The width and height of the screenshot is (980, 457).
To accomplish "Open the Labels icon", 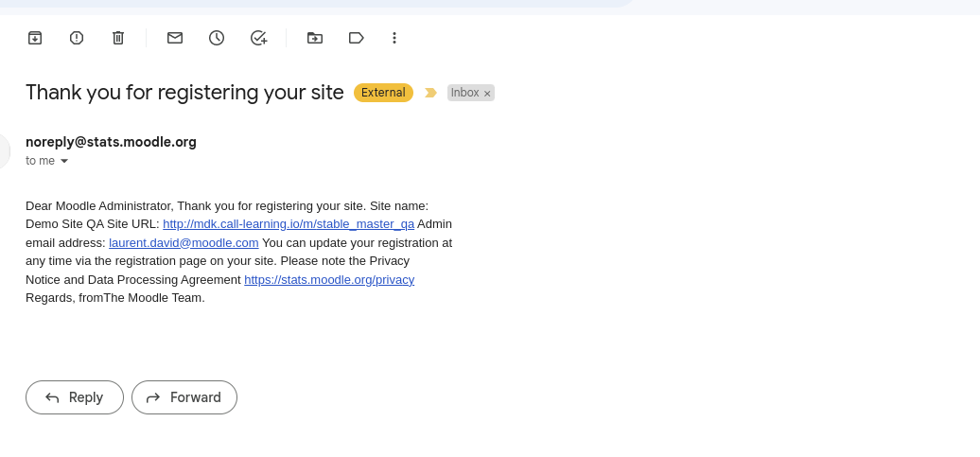I will point(357,38).
